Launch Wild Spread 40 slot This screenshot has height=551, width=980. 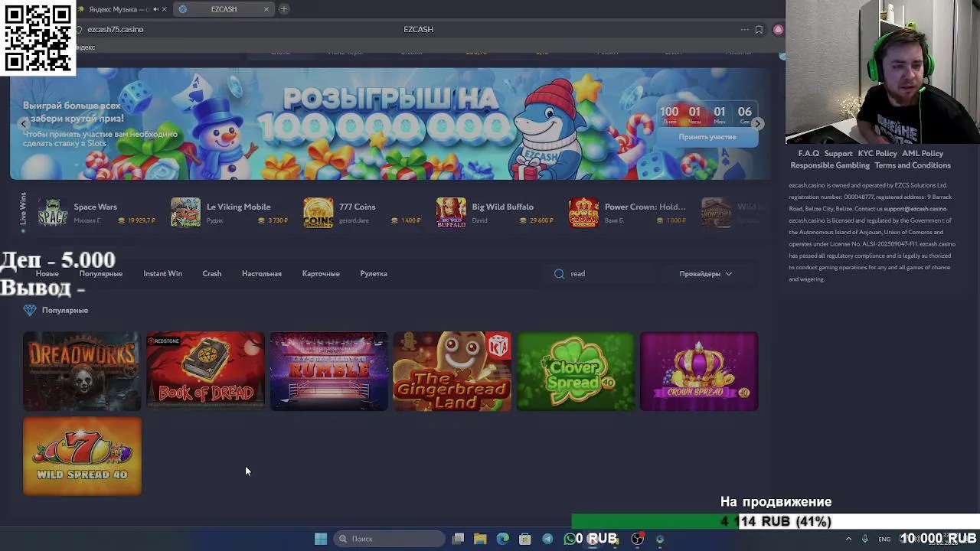click(x=82, y=456)
